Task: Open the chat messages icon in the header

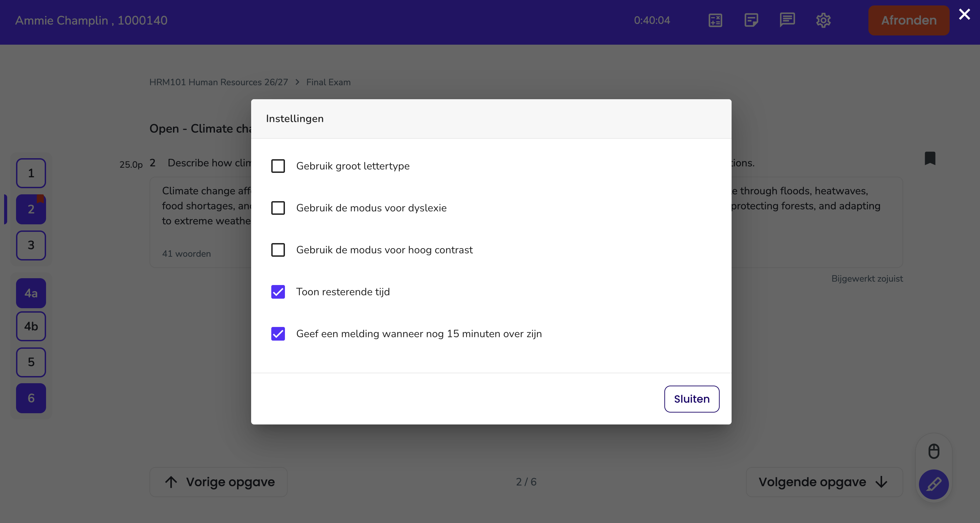Action: click(x=787, y=20)
